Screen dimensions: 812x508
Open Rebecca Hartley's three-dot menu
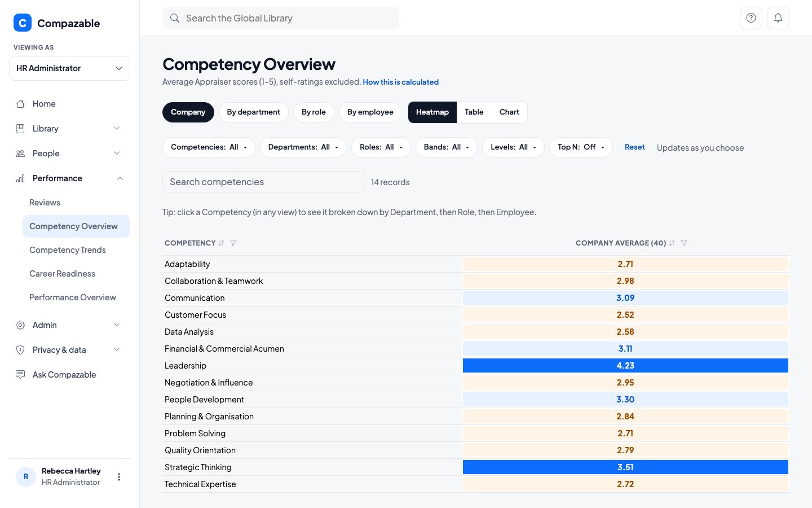coord(119,477)
